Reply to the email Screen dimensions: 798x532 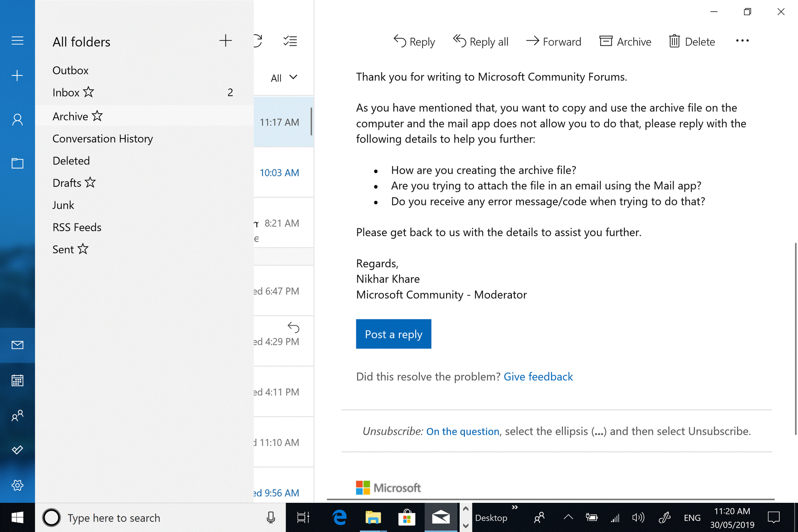414,42
